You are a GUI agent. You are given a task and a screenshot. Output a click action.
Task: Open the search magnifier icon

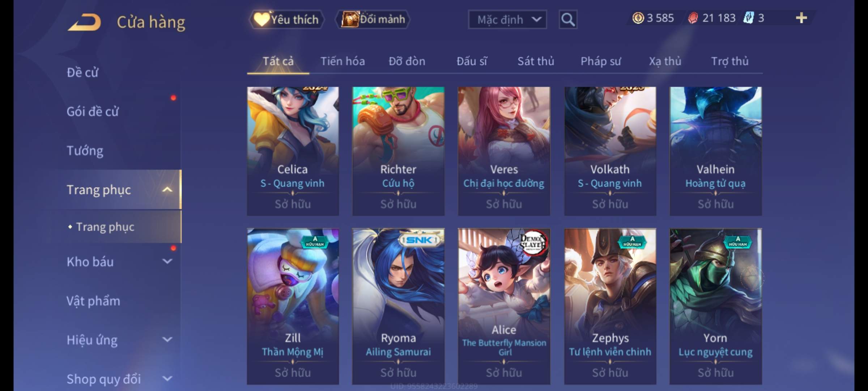568,20
